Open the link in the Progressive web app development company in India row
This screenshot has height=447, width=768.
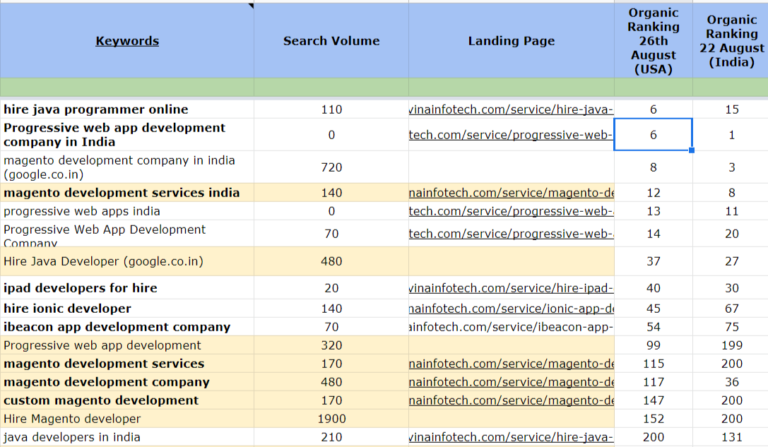[x=511, y=135]
